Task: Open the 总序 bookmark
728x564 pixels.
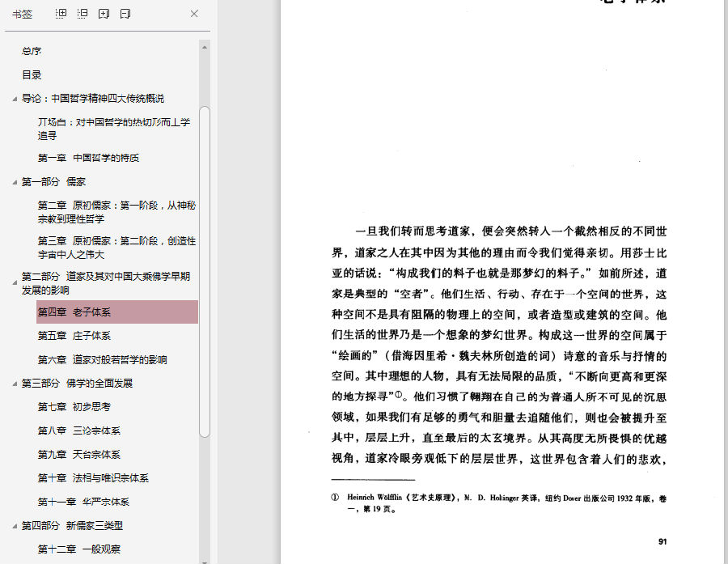Action: 32,51
